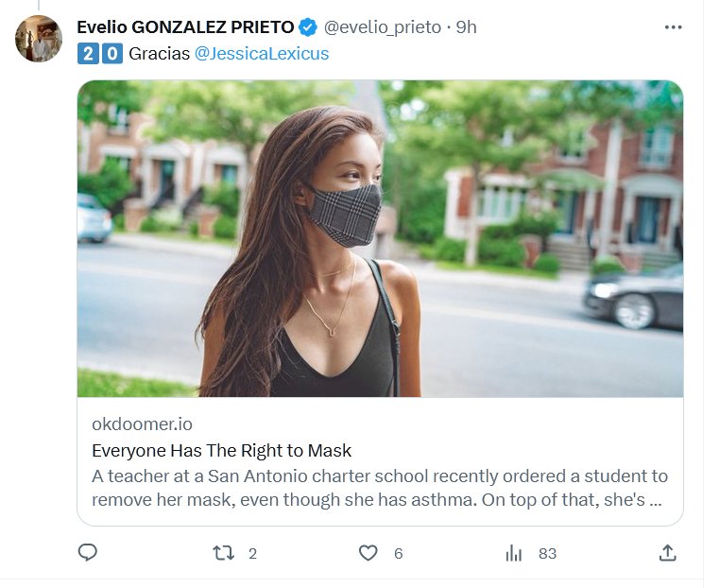Image resolution: width=720 pixels, height=588 pixels.
Task: Click the blue verified badge
Action: click(309, 27)
